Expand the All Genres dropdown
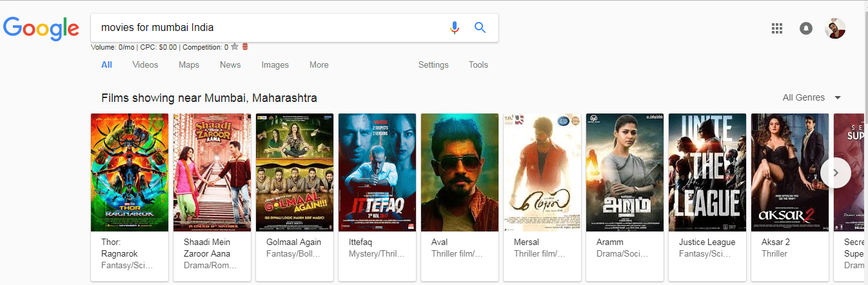868x285 pixels. pyautogui.click(x=811, y=97)
